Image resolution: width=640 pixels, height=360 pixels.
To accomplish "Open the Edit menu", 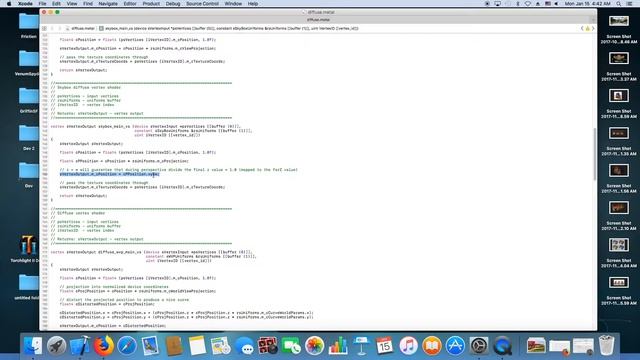I will [x=56, y=4].
